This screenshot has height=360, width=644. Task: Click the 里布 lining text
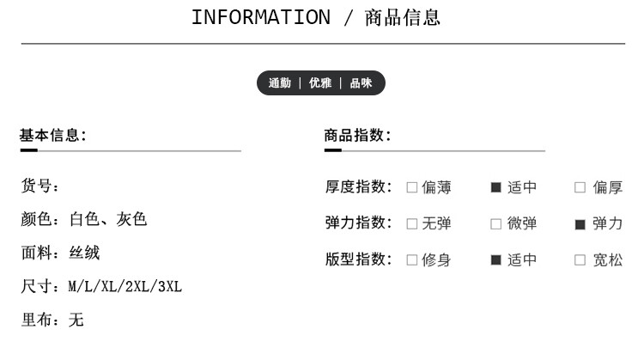coord(52,320)
